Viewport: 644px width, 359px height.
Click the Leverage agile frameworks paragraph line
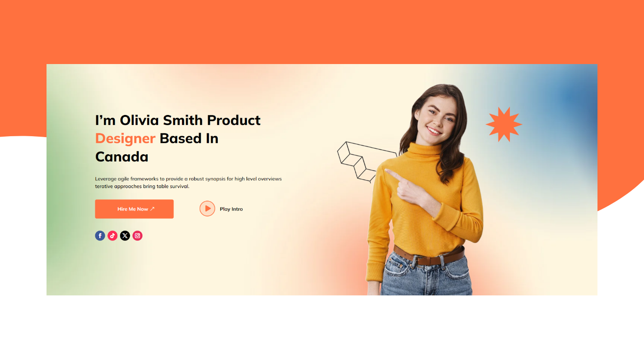(x=188, y=179)
